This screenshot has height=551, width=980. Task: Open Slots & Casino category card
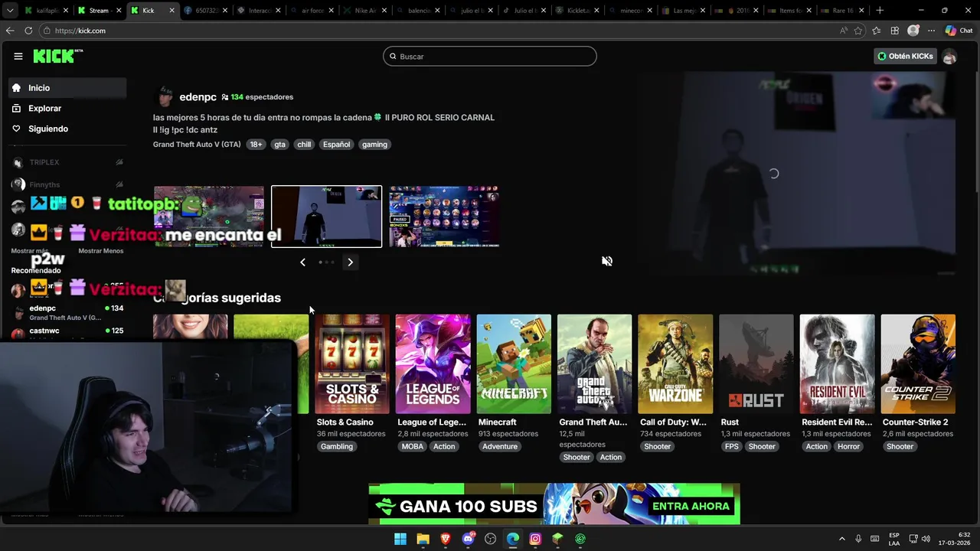(x=352, y=364)
